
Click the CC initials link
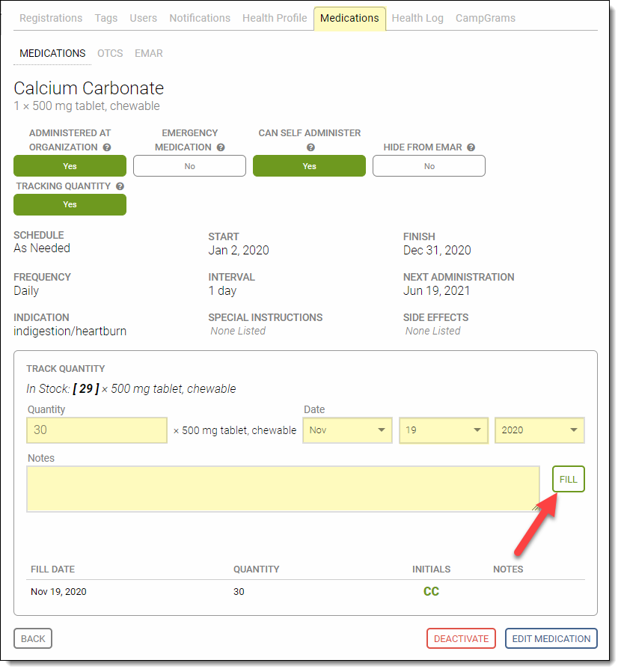(x=431, y=591)
